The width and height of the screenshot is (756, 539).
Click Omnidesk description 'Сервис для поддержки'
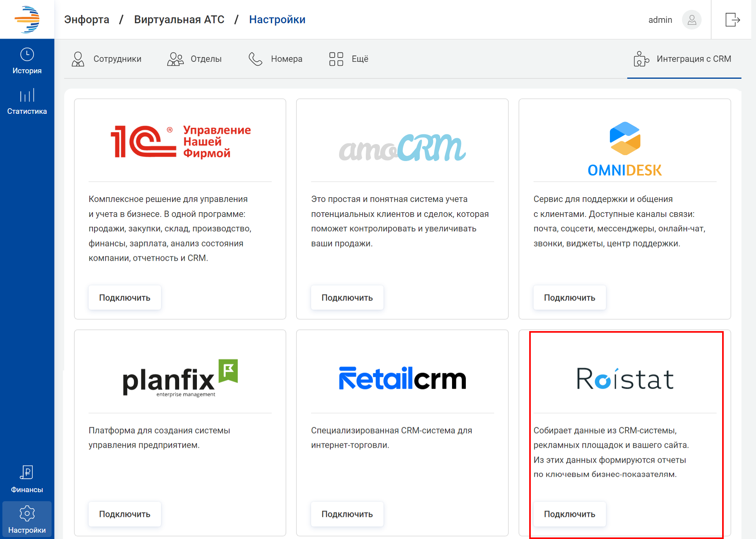tap(619, 221)
